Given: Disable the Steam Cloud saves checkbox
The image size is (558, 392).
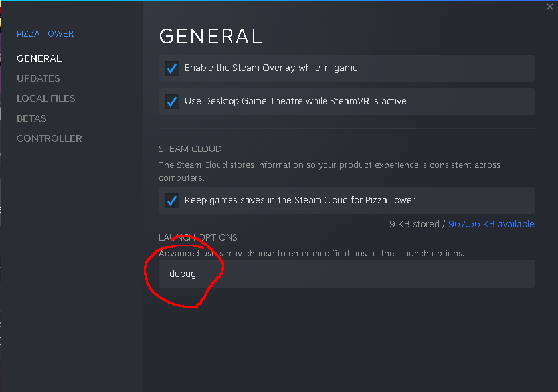Looking at the screenshot, I should 172,201.
